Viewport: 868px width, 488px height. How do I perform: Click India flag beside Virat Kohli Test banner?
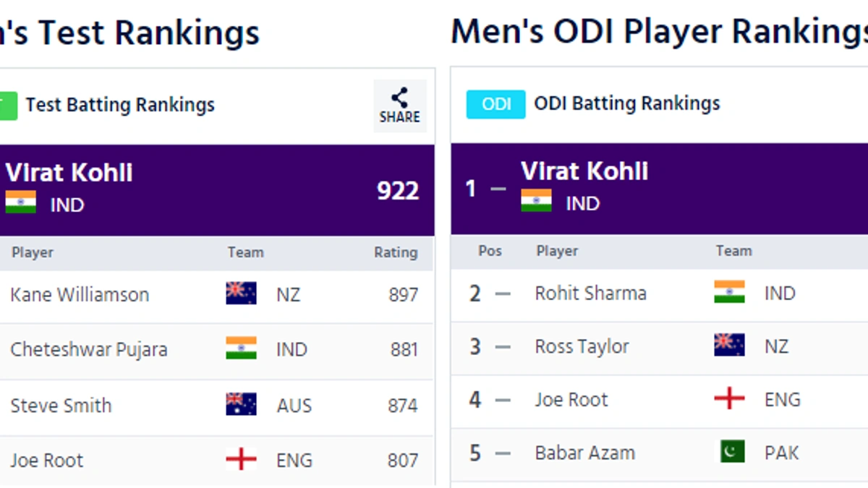20,202
